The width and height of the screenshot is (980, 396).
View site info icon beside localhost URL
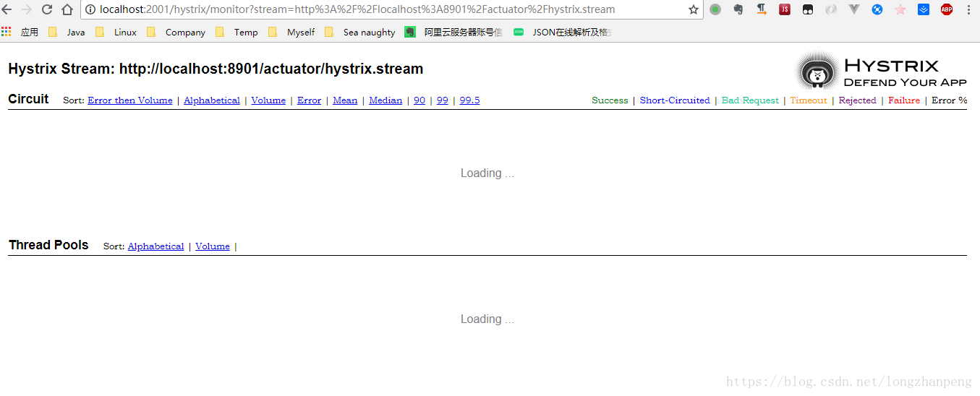click(x=90, y=9)
